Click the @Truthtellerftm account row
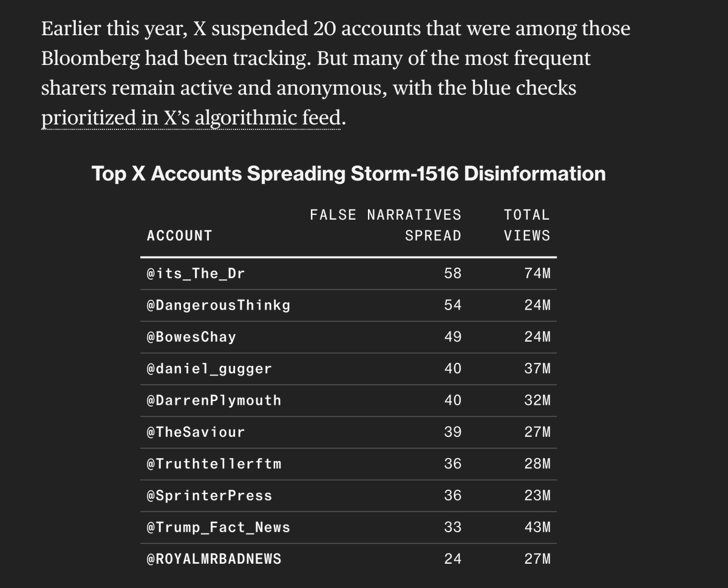This screenshot has height=588, width=728. 349,464
